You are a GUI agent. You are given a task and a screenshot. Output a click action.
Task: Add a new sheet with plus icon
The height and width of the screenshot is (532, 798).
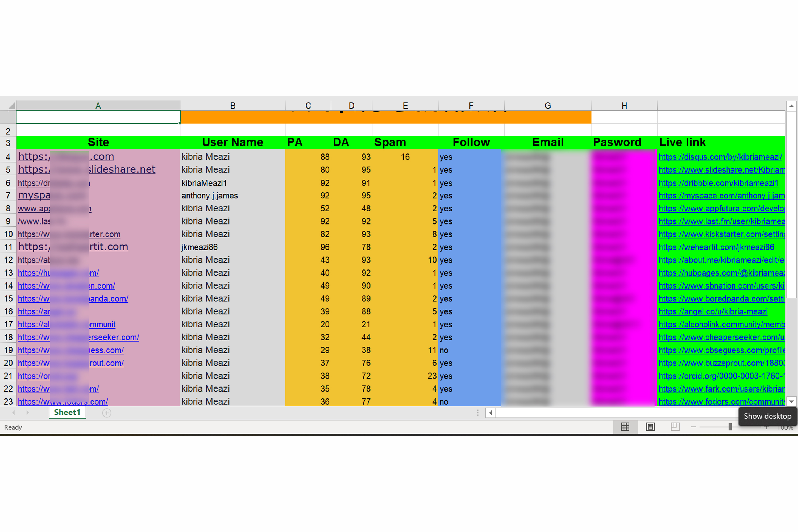[x=107, y=413]
